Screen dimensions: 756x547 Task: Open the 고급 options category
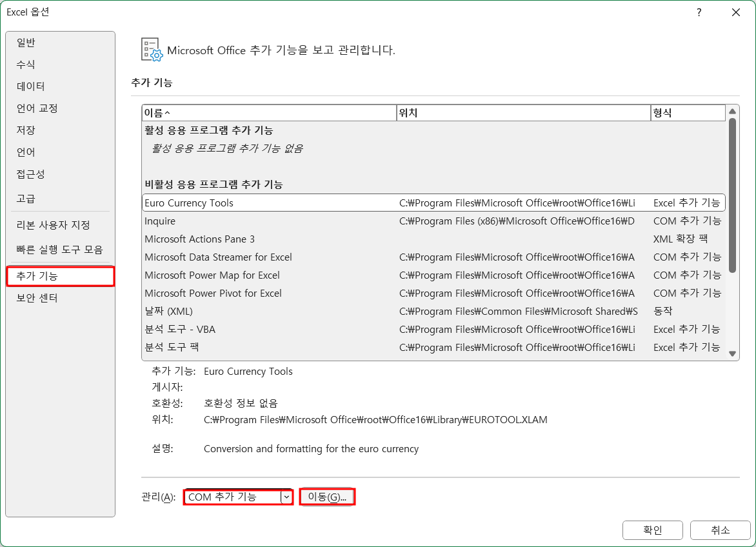60,199
